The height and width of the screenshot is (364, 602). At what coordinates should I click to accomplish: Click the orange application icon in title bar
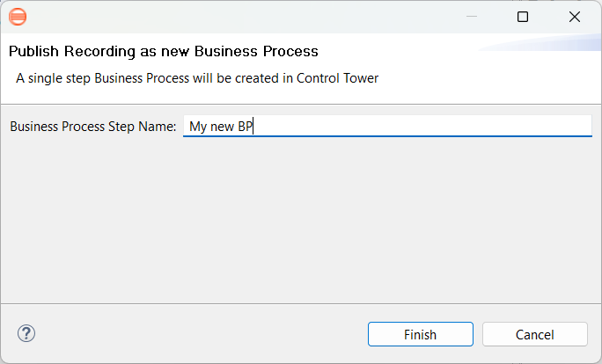pyautogui.click(x=18, y=17)
